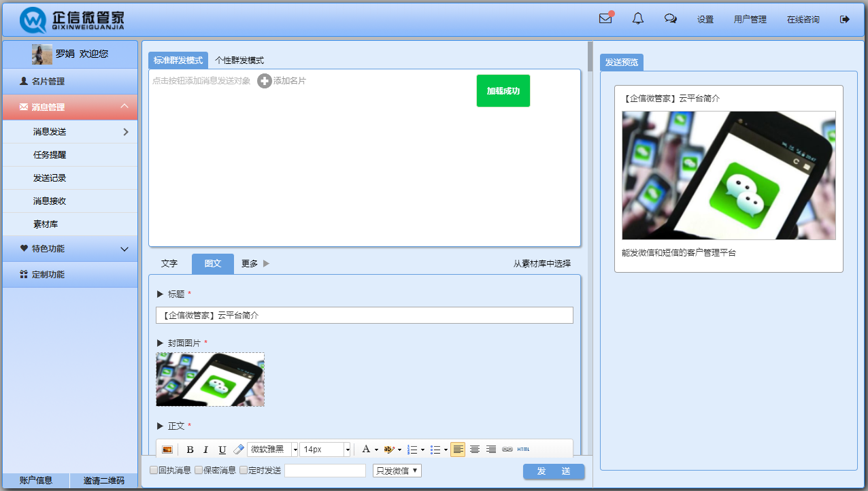Screen dimensions: 868x491
Task: Click the 从素材库中选择 link
Action: (541, 264)
